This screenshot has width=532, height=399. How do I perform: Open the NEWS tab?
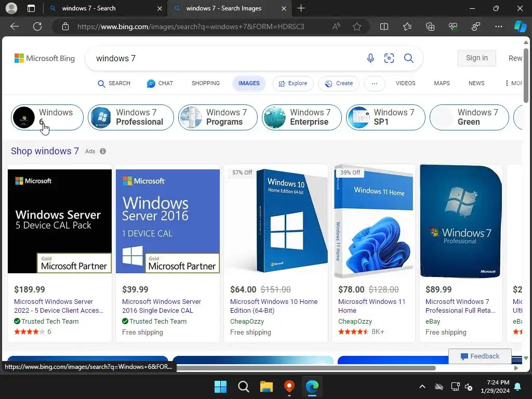(x=476, y=84)
